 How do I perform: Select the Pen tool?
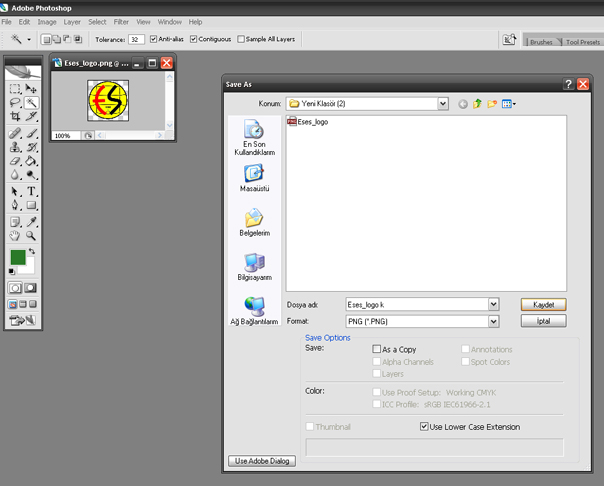tap(15, 205)
